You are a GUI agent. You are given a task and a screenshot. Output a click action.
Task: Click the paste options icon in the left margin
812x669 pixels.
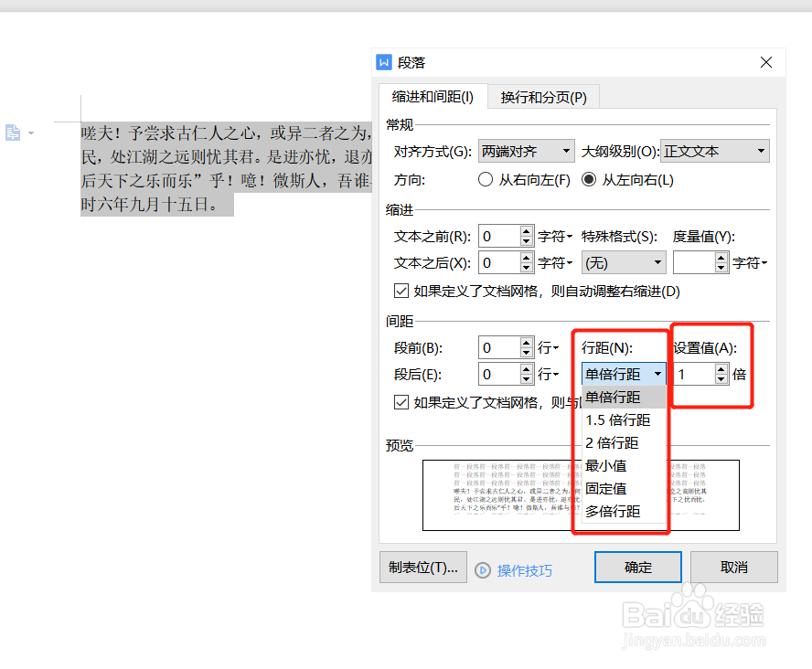coord(13,133)
